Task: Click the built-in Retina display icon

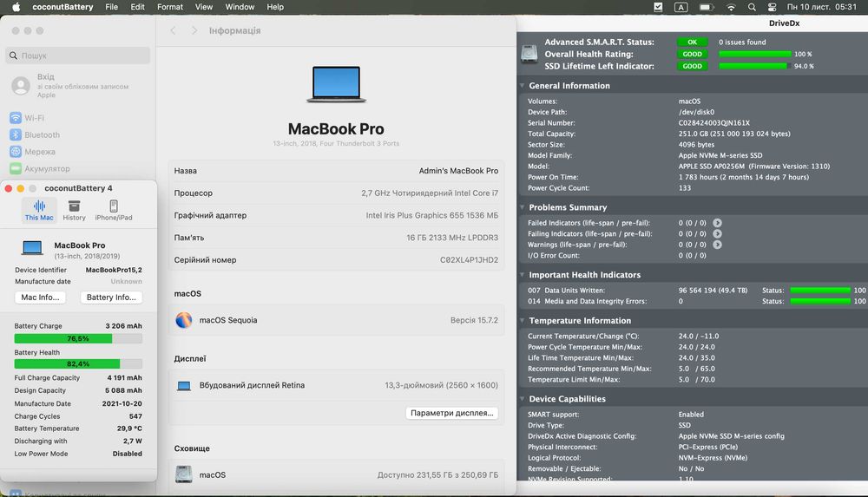Action: (184, 386)
